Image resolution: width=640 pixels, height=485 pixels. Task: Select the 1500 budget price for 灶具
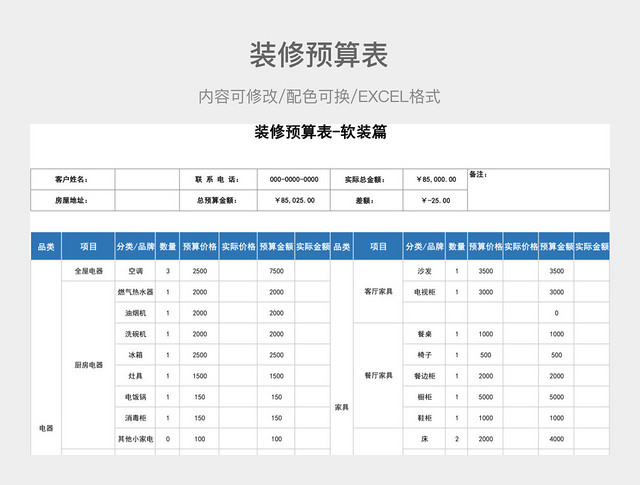pyautogui.click(x=200, y=376)
